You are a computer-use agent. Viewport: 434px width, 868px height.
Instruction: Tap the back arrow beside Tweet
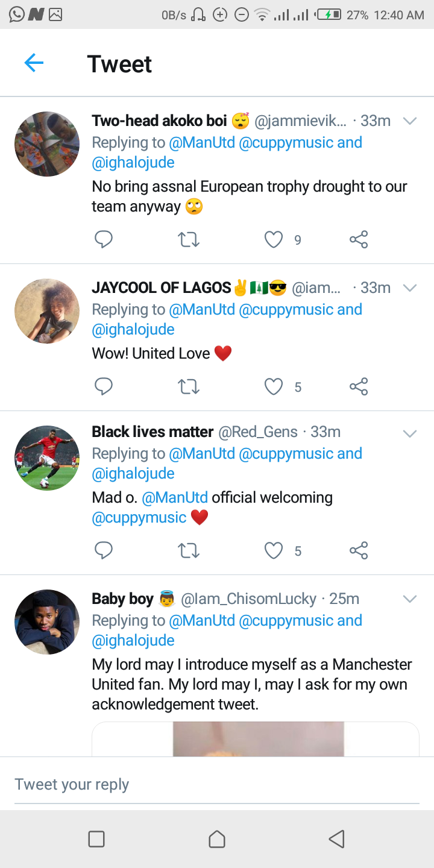click(34, 63)
